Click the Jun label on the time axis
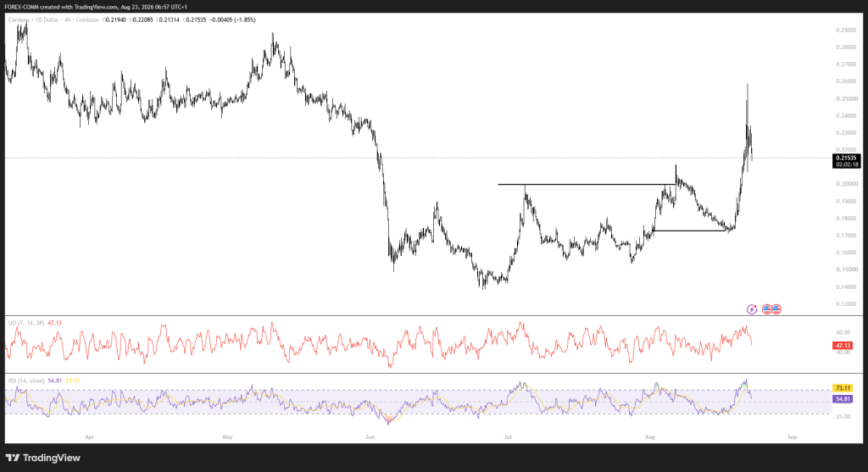 [x=370, y=436]
